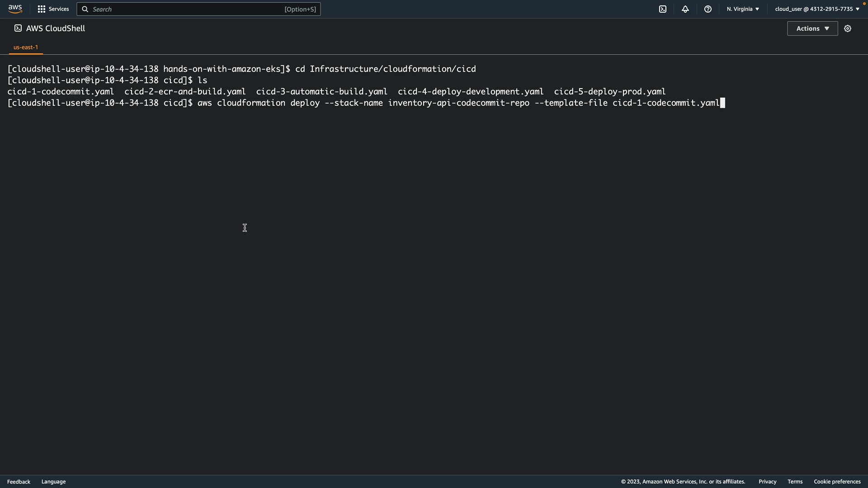Open the help question mark icon
The height and width of the screenshot is (488, 868).
coord(708,9)
